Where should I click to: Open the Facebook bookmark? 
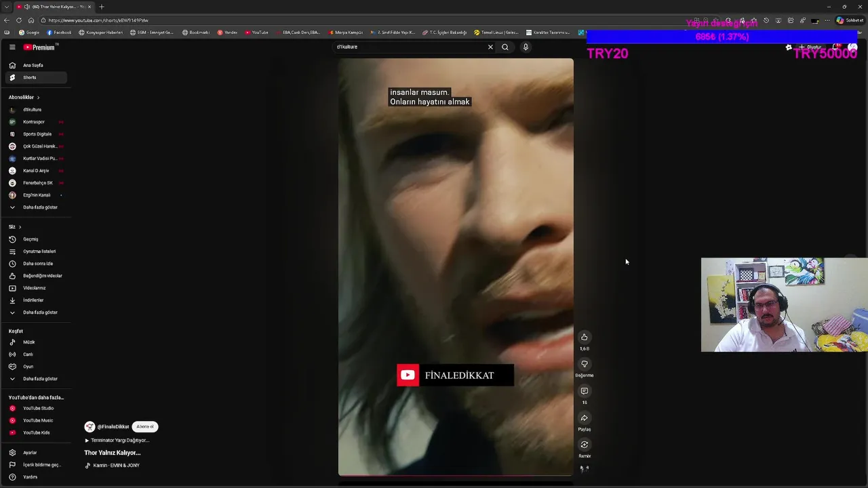60,33
